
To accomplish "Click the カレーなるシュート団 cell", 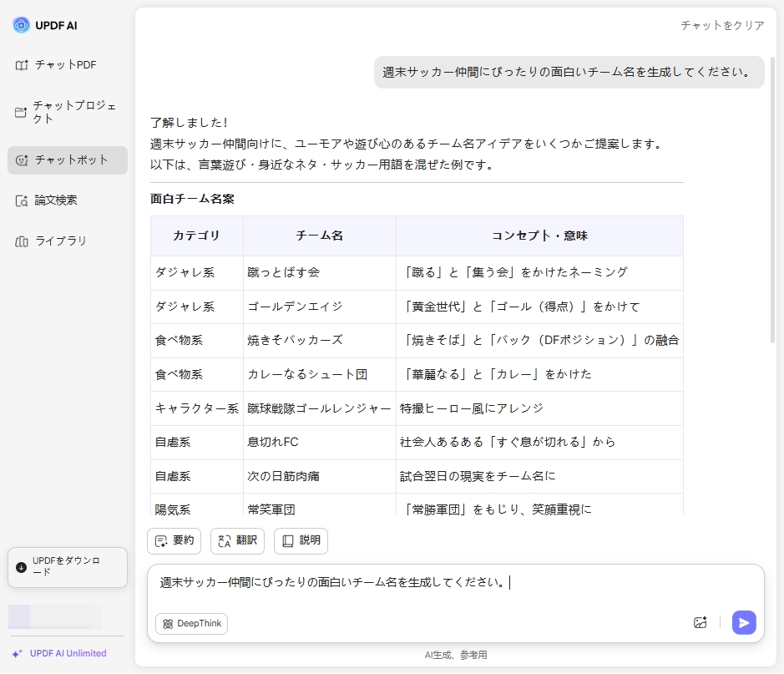I will coord(320,375).
